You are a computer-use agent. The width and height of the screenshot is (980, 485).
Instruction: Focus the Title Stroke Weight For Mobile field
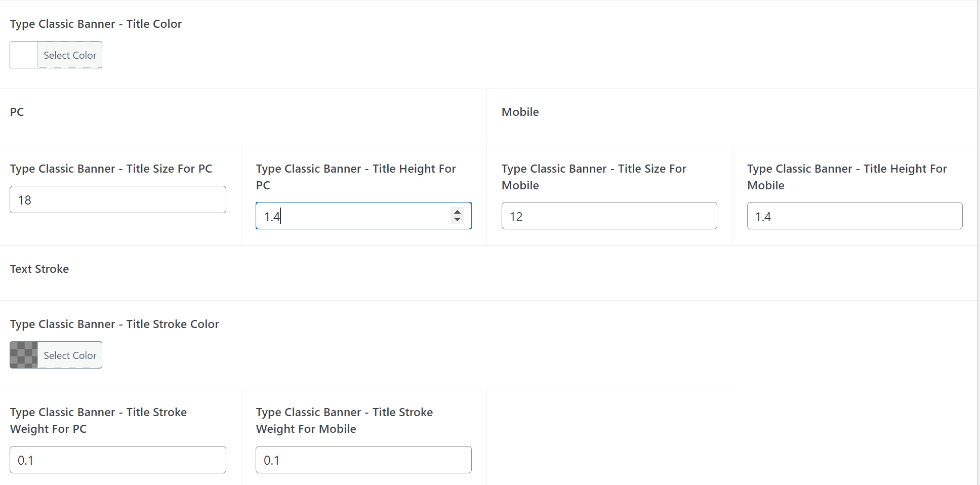(363, 460)
